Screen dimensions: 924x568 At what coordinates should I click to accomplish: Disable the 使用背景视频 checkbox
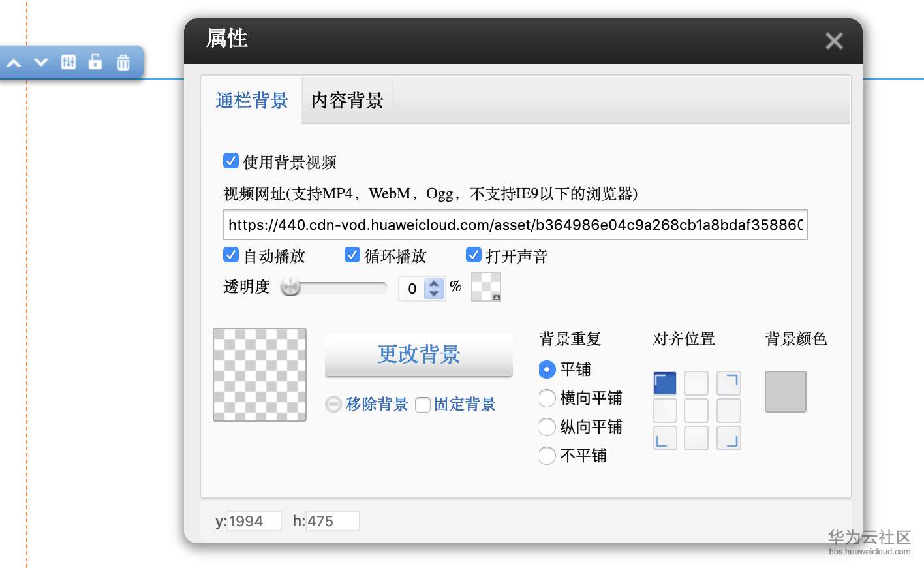[231, 160]
